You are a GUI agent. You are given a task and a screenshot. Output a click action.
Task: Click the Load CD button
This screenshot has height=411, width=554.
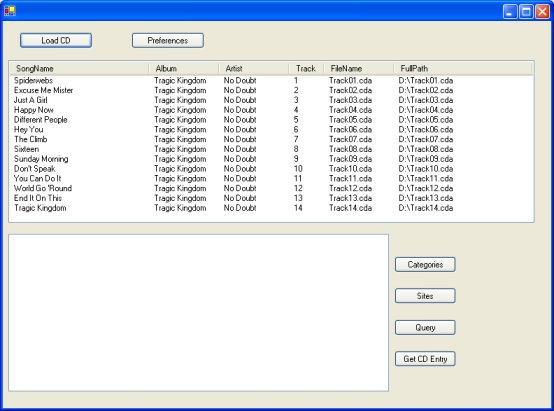pyautogui.click(x=56, y=40)
